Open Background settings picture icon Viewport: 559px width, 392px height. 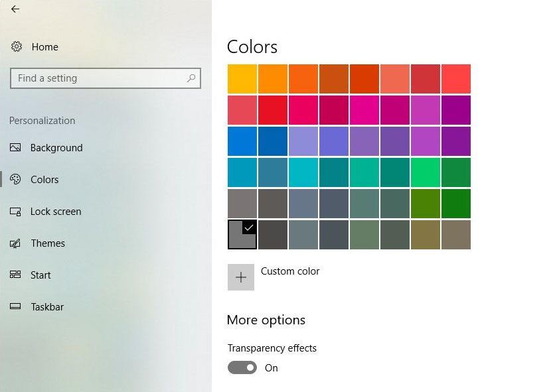[x=15, y=147]
